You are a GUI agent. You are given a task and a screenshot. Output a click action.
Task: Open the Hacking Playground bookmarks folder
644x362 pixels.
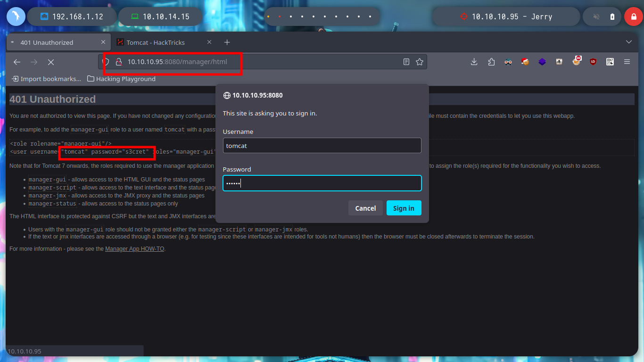coord(122,79)
